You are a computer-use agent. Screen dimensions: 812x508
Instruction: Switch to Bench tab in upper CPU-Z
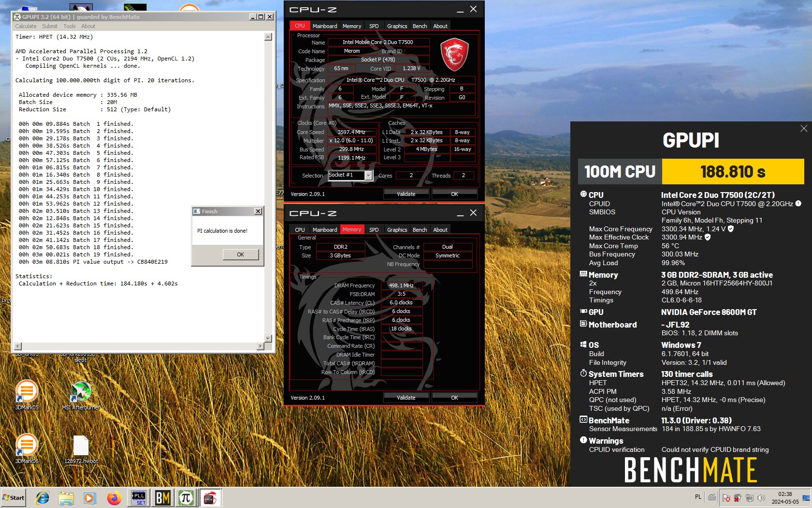tap(420, 26)
